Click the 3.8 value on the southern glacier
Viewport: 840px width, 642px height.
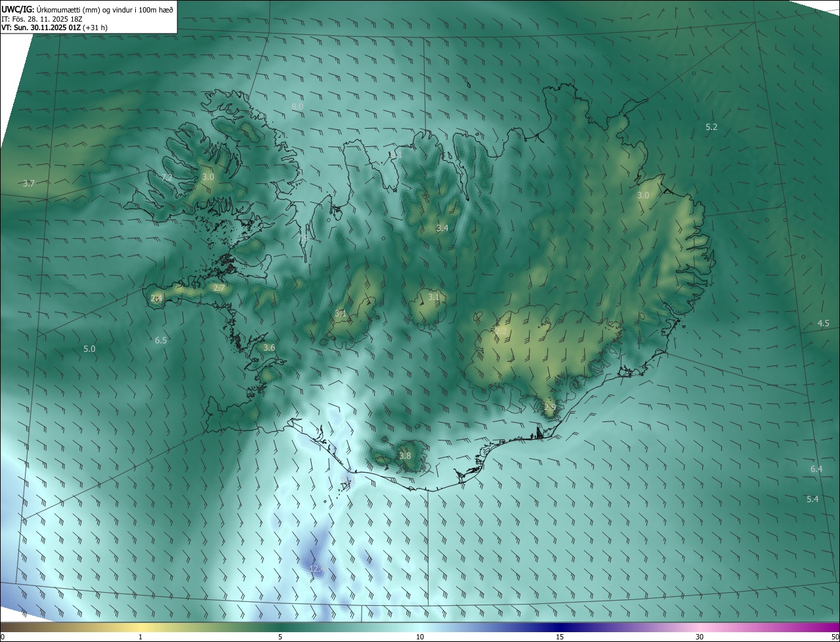(x=405, y=456)
